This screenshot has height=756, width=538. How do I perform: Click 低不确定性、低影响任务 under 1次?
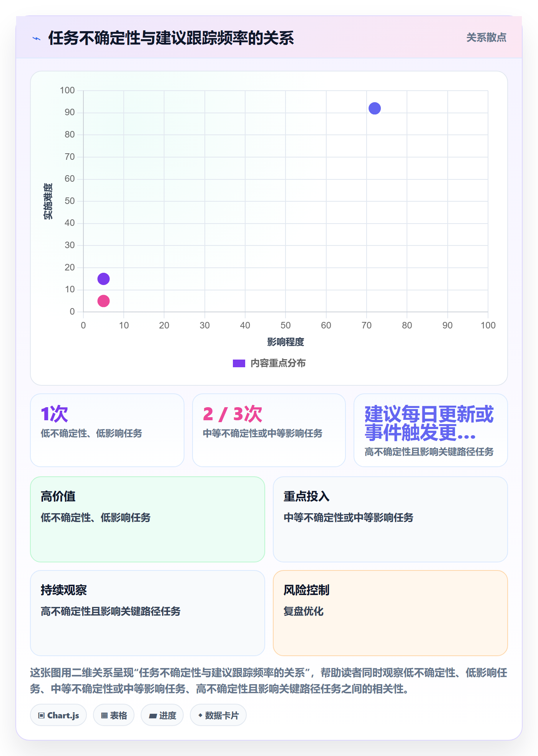tap(91, 433)
